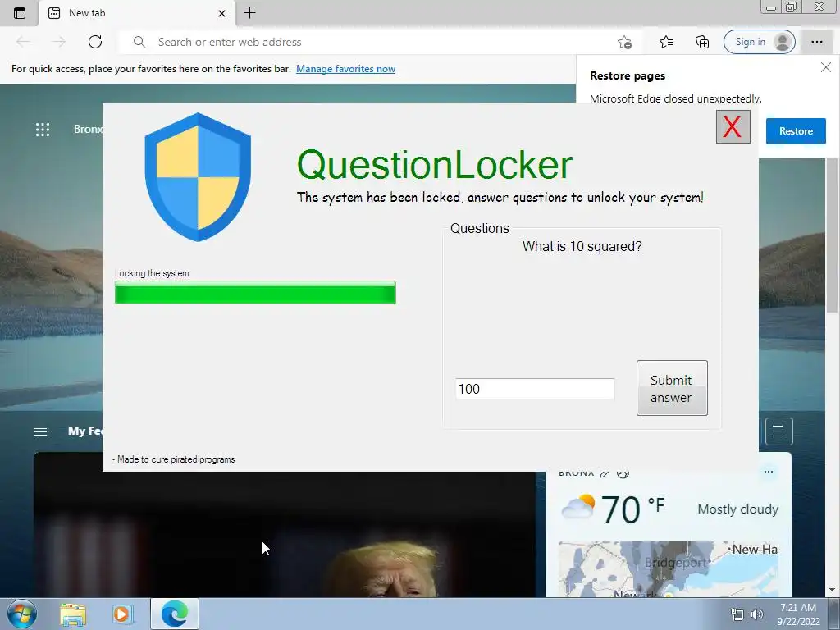Click the QuestionLocker title text
This screenshot has width=840, height=630.
point(435,164)
